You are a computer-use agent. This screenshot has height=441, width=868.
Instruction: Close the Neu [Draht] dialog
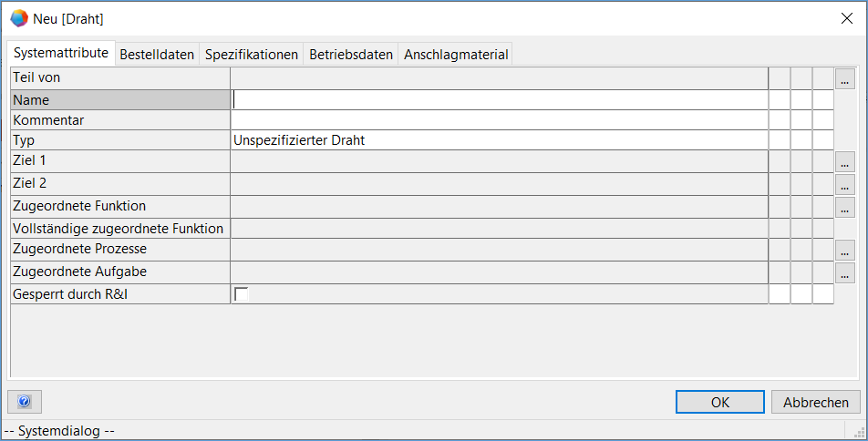(x=845, y=18)
